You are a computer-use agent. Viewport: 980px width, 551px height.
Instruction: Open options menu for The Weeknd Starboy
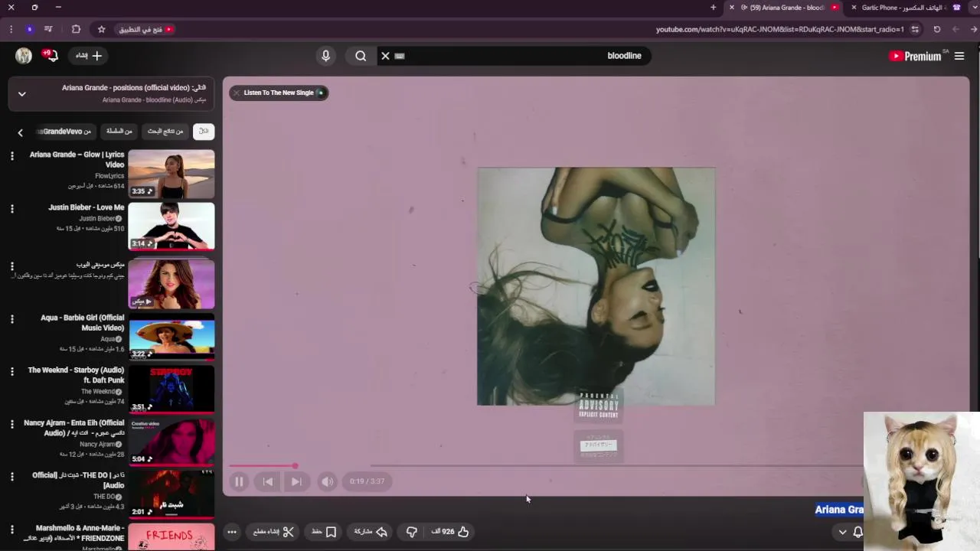coord(11,371)
